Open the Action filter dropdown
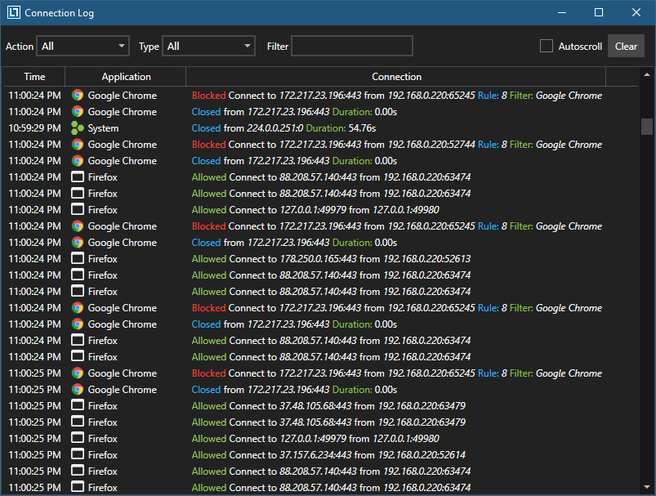This screenshot has height=496, width=656. (83, 46)
